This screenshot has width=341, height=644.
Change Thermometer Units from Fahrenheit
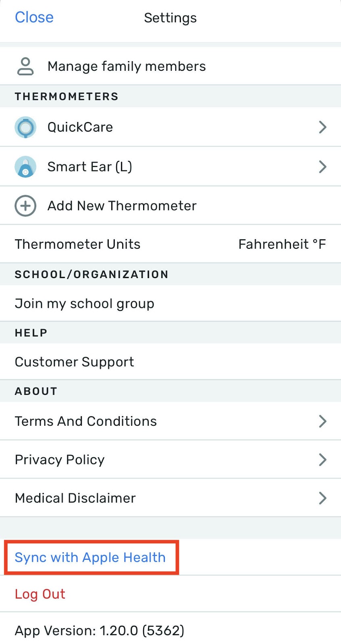coord(282,244)
